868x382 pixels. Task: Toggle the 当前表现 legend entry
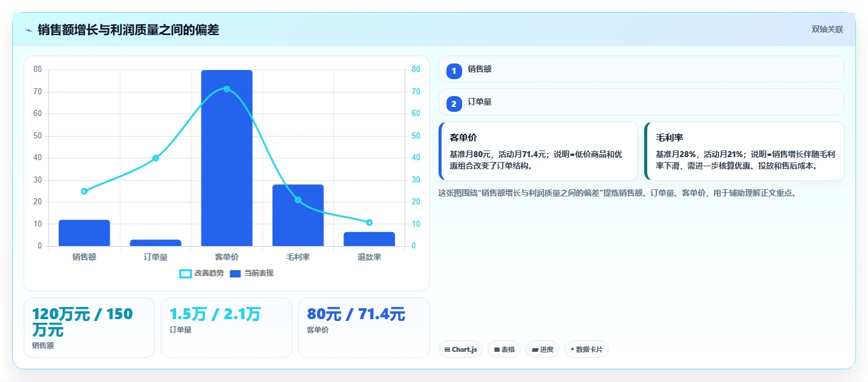point(251,273)
